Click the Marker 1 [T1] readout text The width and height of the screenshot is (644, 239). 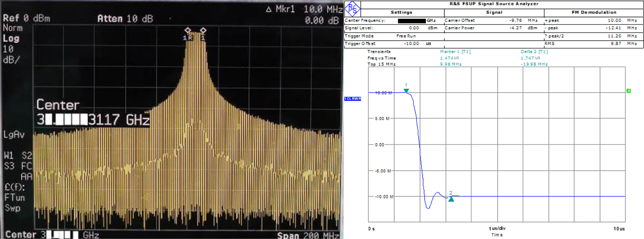455,52
